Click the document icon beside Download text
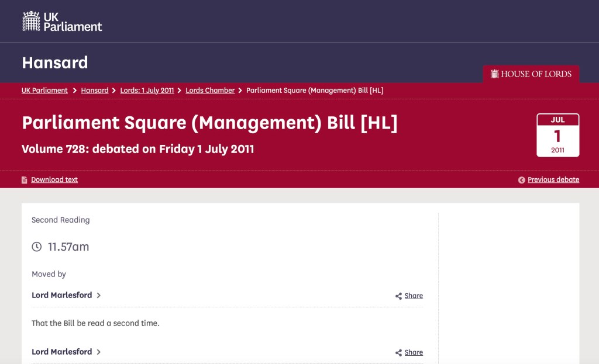The image size is (599, 364). pyautogui.click(x=25, y=180)
